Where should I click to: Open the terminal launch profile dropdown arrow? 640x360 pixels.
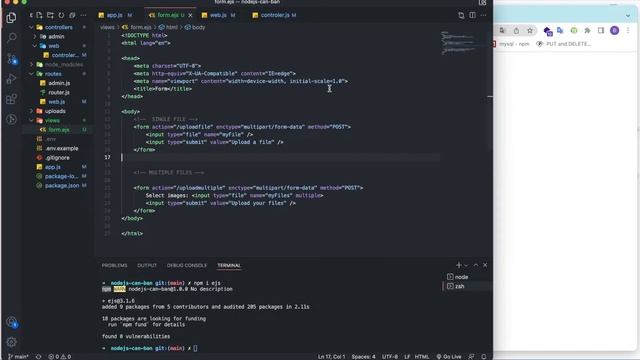pyautogui.click(x=466, y=266)
